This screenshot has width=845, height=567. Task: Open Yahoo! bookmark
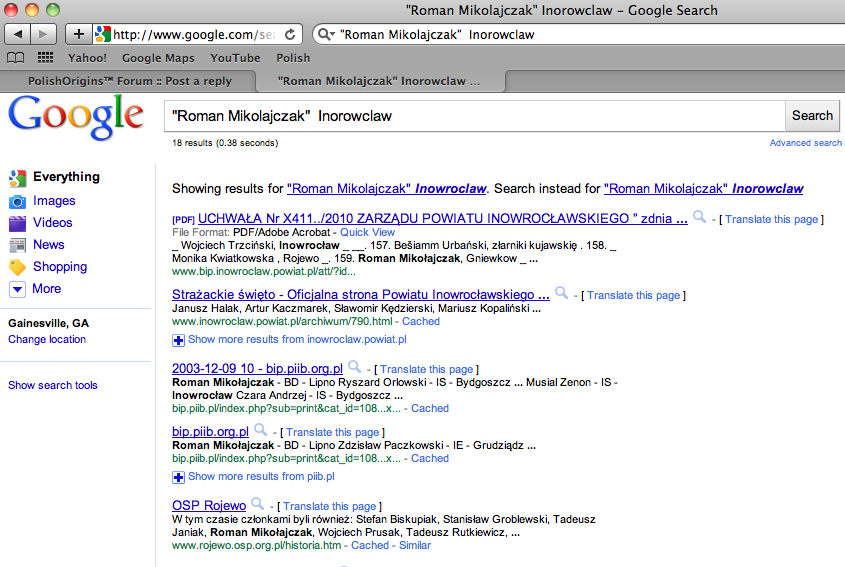click(x=87, y=58)
